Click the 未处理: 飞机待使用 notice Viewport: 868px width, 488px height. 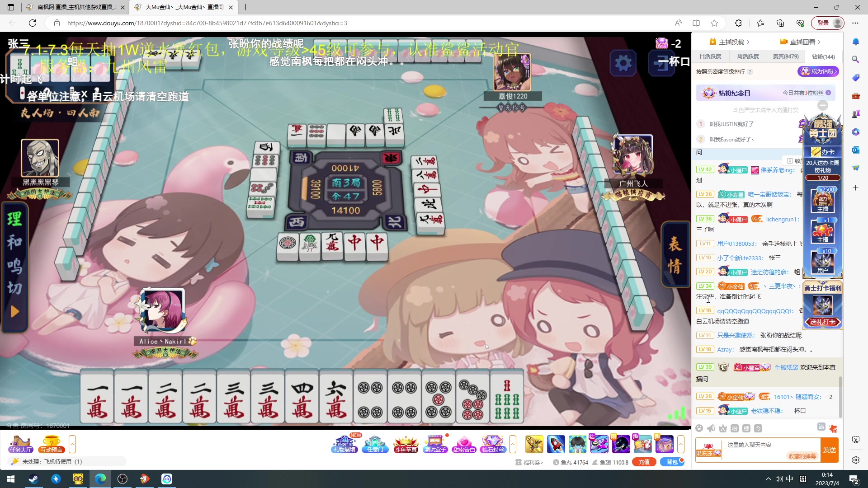point(68,461)
